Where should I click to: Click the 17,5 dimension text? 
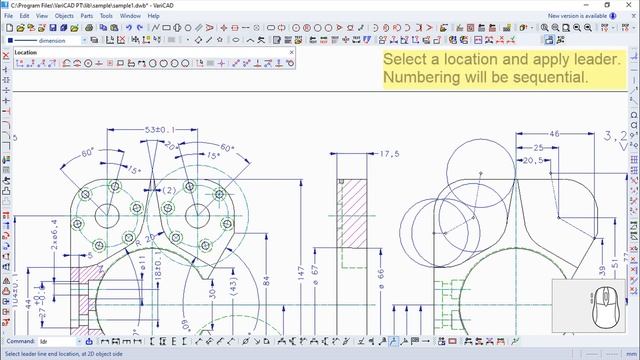[x=389, y=154]
